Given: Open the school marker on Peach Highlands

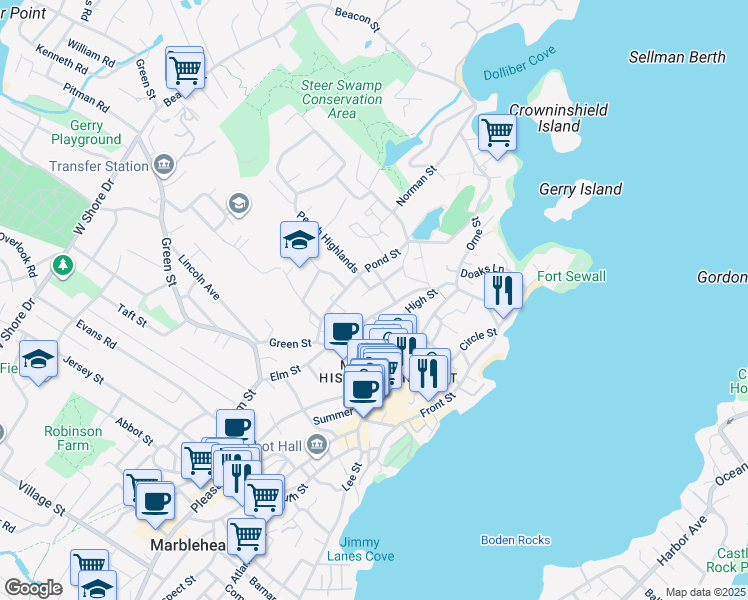Looking at the screenshot, I should click(299, 240).
